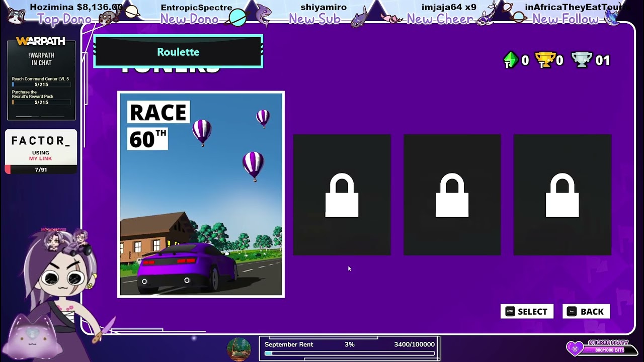Click the round forest avatar by September Rent
Viewport: 644px width, 362px height.
239,349
